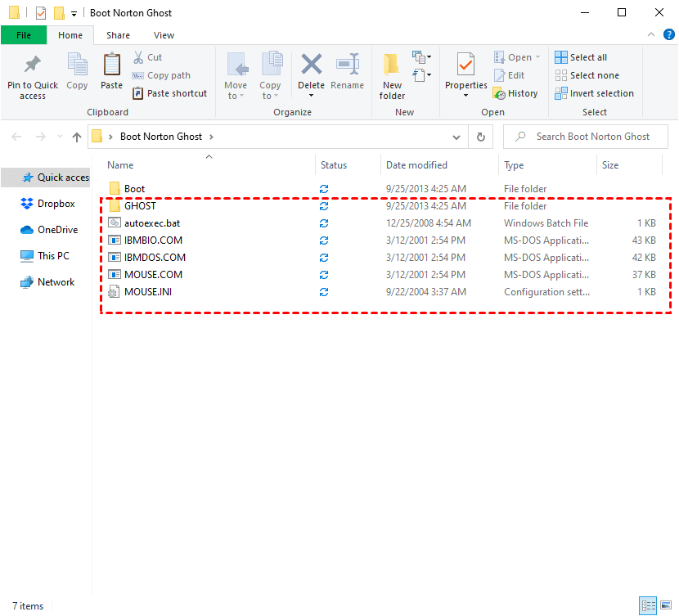Open the File menu tab
Screen dimensions: 679x616
[x=24, y=35]
